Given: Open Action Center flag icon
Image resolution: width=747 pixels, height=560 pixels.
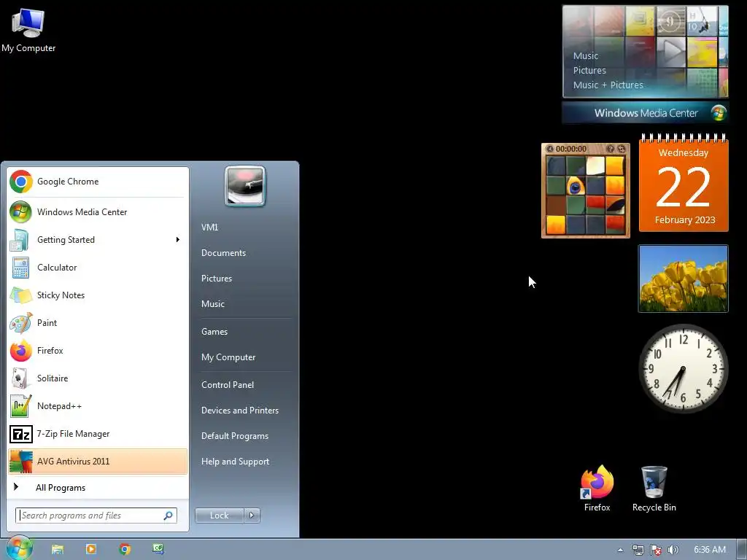Looking at the screenshot, I should pyautogui.click(x=656, y=550).
